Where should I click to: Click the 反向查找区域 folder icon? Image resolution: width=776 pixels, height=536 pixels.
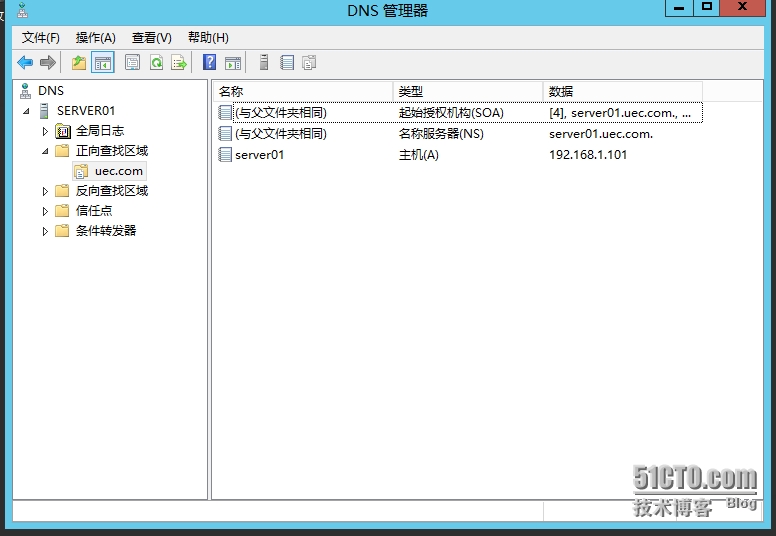pyautogui.click(x=62, y=191)
